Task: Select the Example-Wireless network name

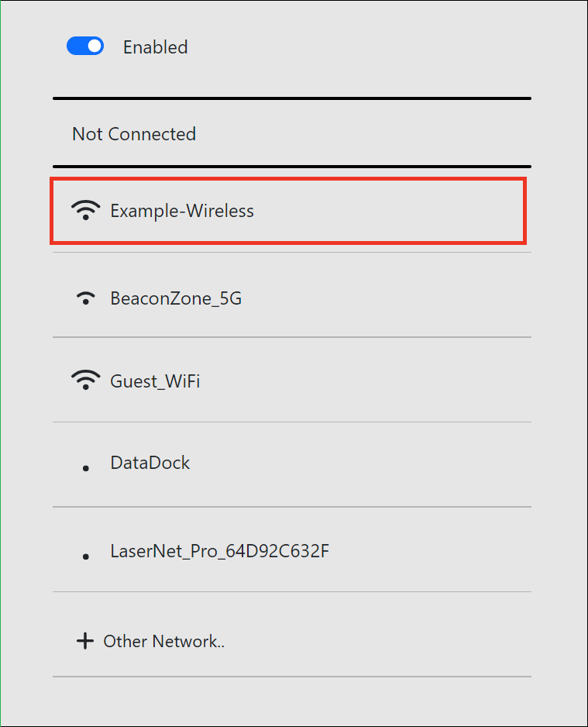Action: point(182,211)
